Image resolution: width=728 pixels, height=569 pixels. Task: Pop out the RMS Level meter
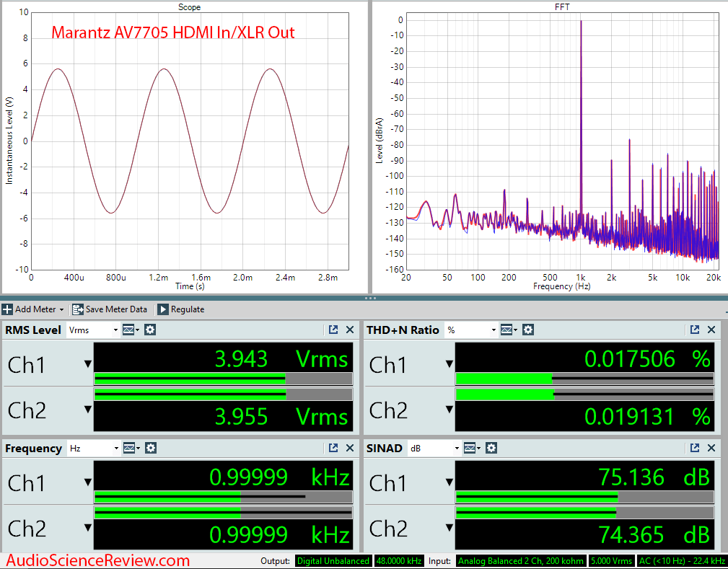pos(333,330)
